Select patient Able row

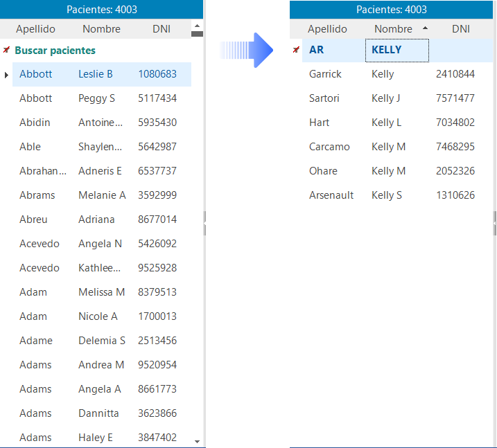pos(102,147)
